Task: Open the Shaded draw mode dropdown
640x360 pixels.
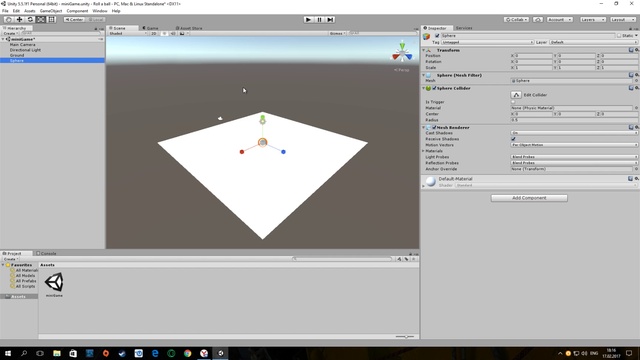Action: [128, 33]
